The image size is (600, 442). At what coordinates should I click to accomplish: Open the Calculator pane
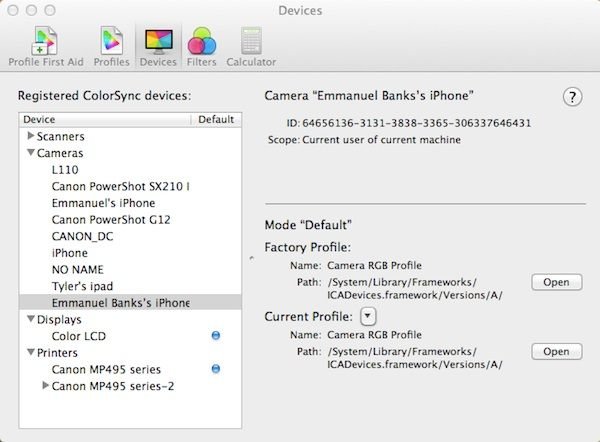point(250,45)
